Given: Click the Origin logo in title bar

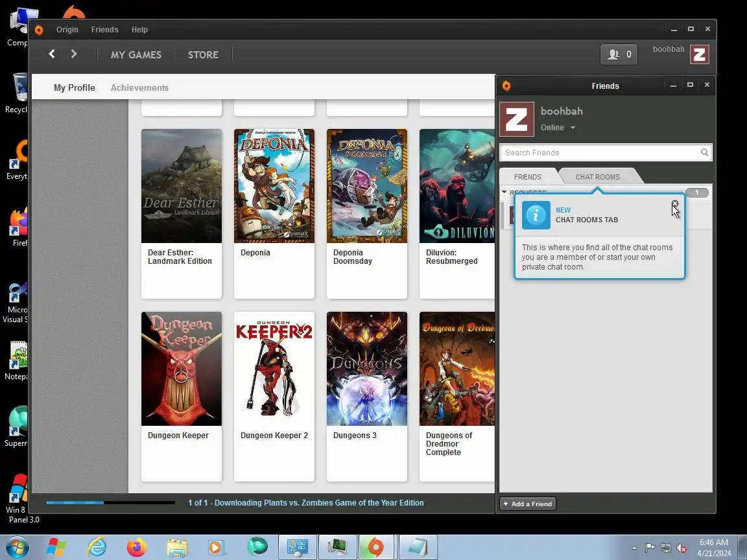Looking at the screenshot, I should tap(39, 30).
